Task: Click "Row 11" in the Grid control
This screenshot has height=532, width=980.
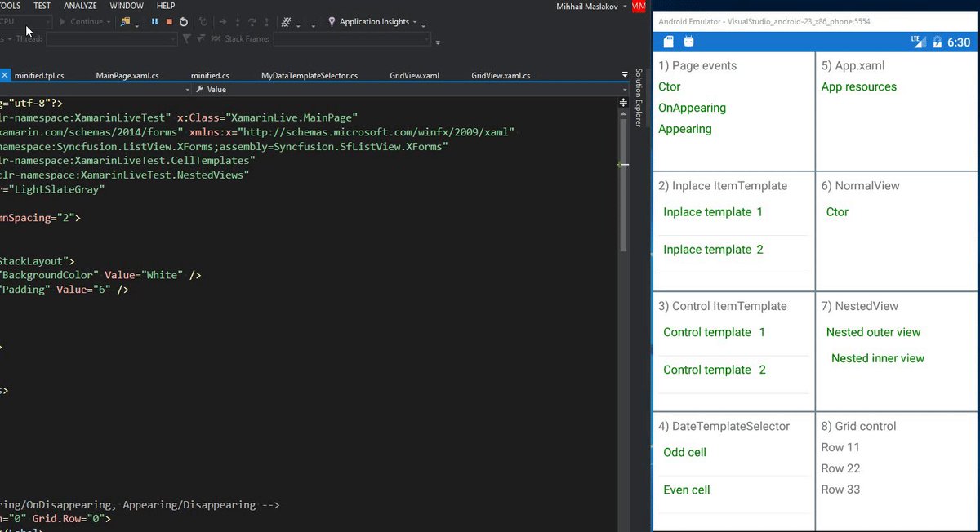Action: click(x=840, y=447)
